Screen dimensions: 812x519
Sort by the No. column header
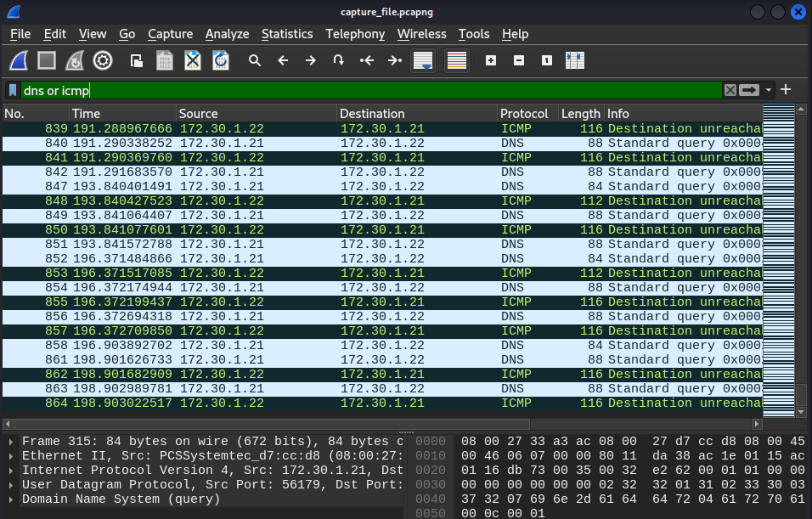pos(36,114)
